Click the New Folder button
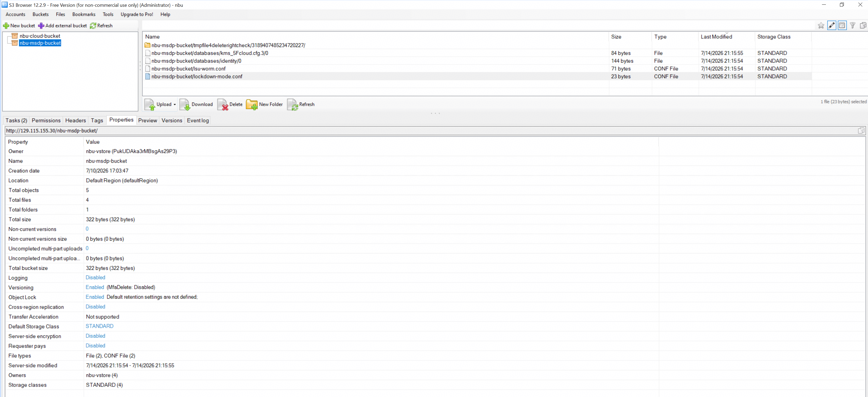Image resolution: width=868 pixels, height=397 pixels. 265,104
